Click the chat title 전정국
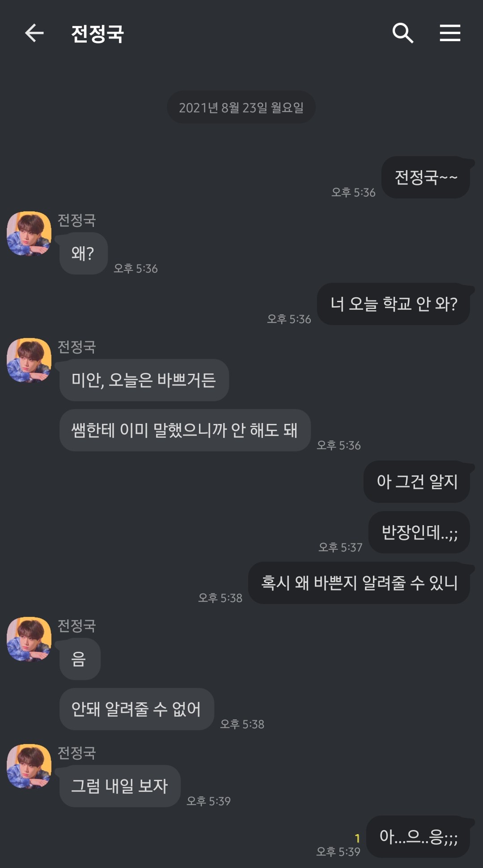The height and width of the screenshot is (868, 483). 97,34
